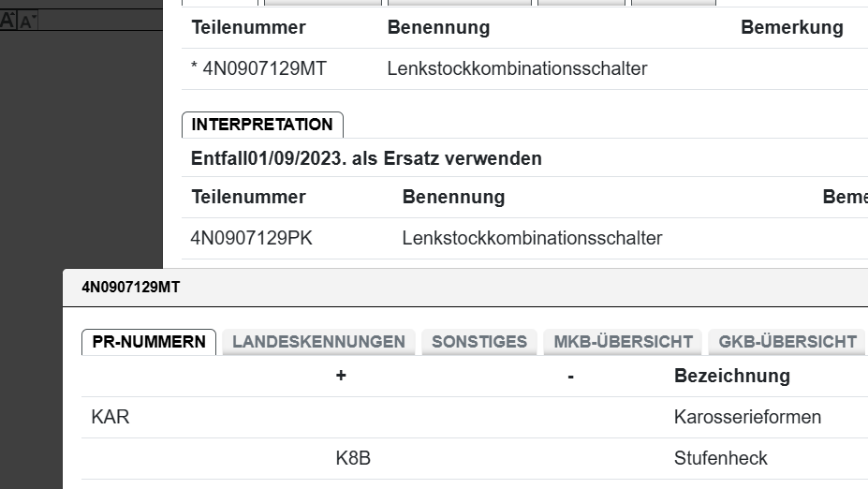Screen dimensions: 868x489
Task: Switch to the LANDESKENNUNGEN tab
Action: click(318, 342)
